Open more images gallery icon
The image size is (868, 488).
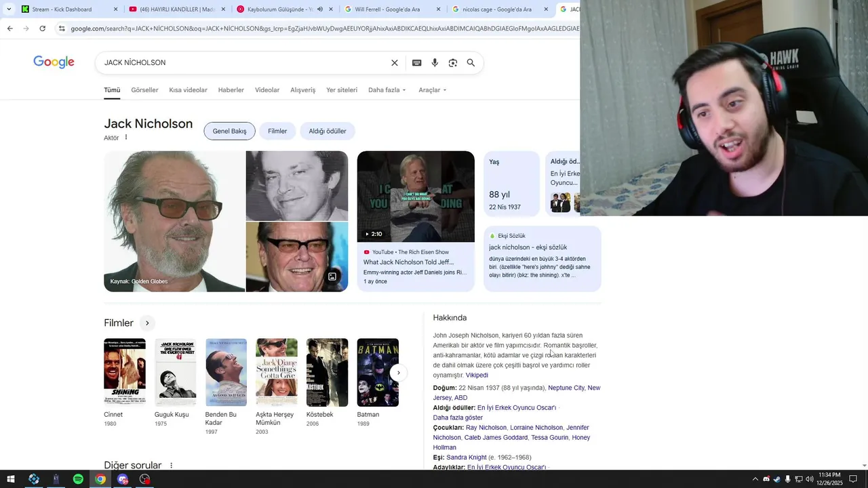[x=332, y=277]
